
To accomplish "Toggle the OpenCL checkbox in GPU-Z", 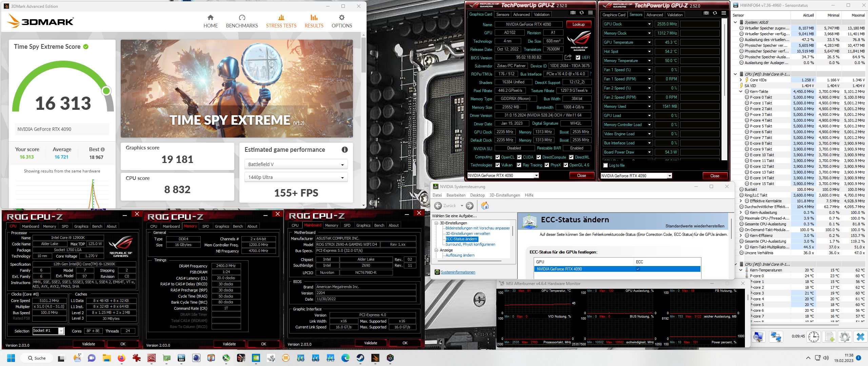I will (498, 157).
